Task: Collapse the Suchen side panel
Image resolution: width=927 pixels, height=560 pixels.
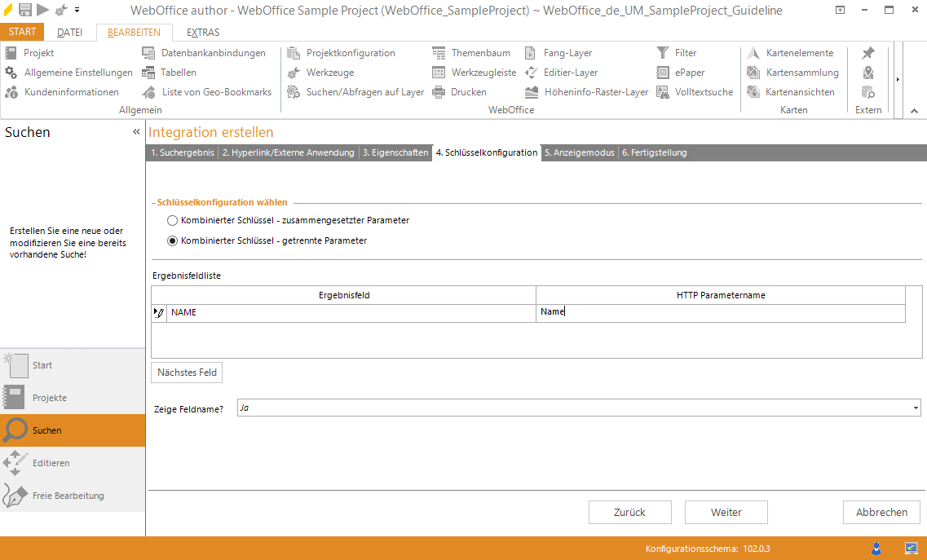Action: pos(136,131)
